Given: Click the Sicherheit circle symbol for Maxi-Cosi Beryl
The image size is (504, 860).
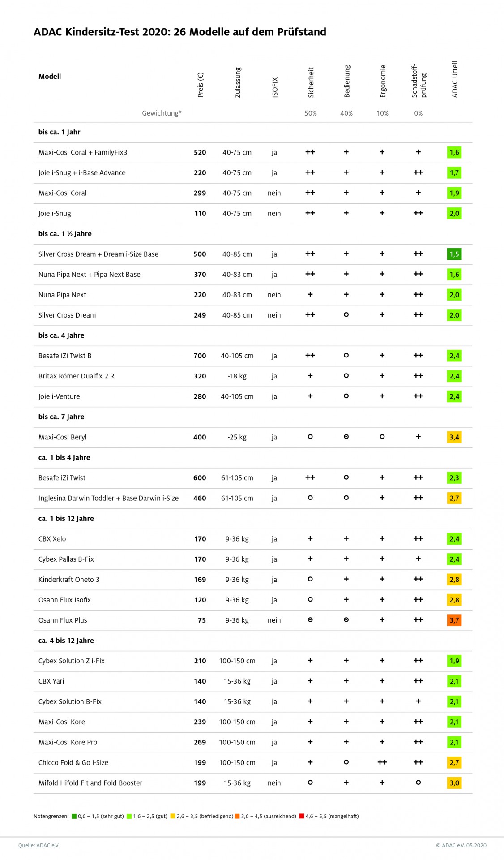Looking at the screenshot, I should [310, 437].
